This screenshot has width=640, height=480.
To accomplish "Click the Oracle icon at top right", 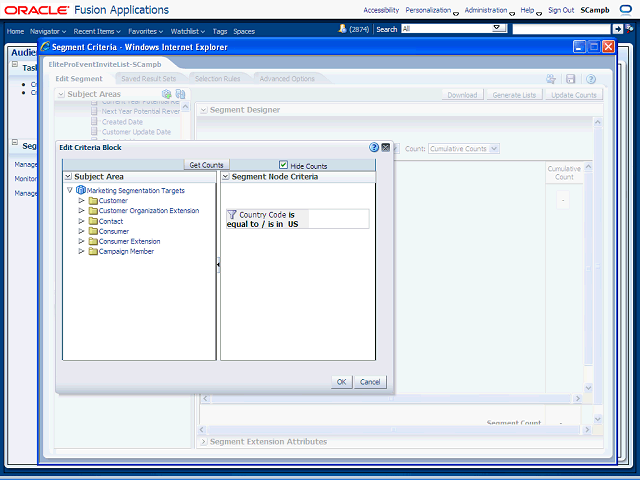I will tap(626, 10).
